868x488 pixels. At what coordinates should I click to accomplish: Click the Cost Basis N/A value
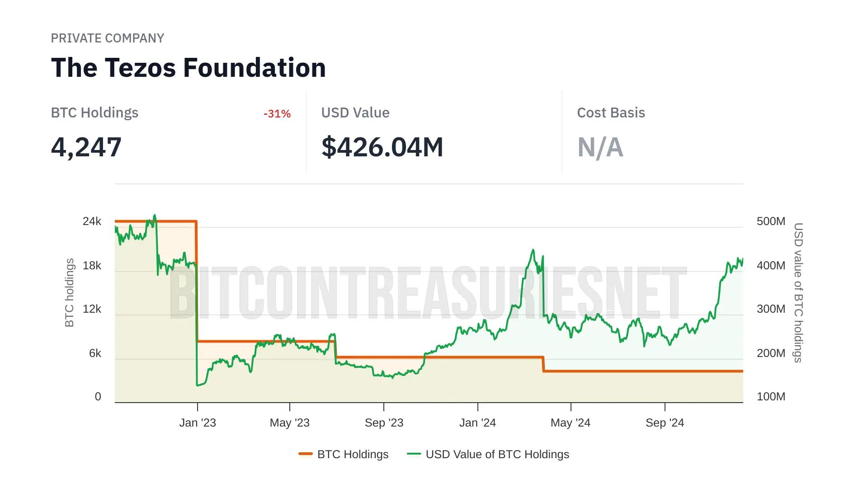(x=600, y=147)
